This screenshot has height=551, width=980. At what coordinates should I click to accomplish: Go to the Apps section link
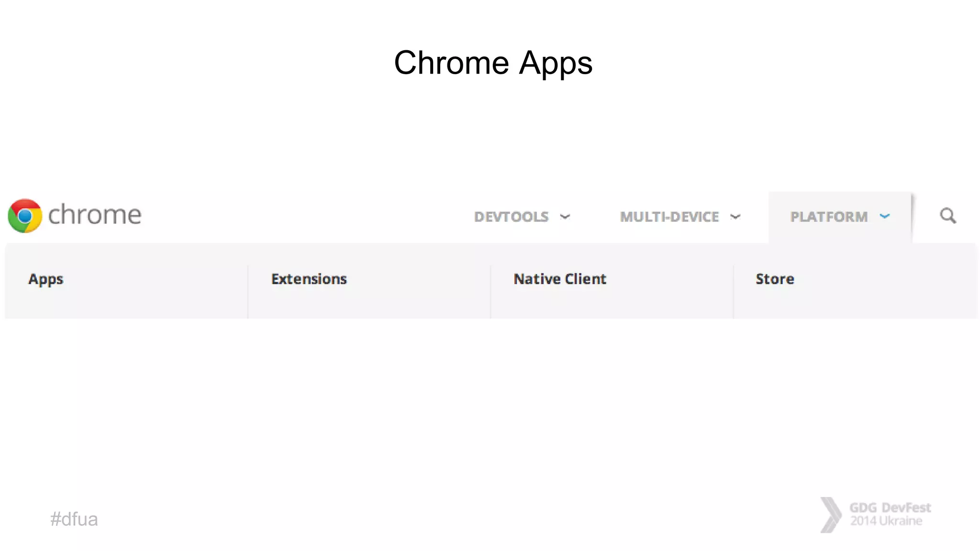coord(45,279)
